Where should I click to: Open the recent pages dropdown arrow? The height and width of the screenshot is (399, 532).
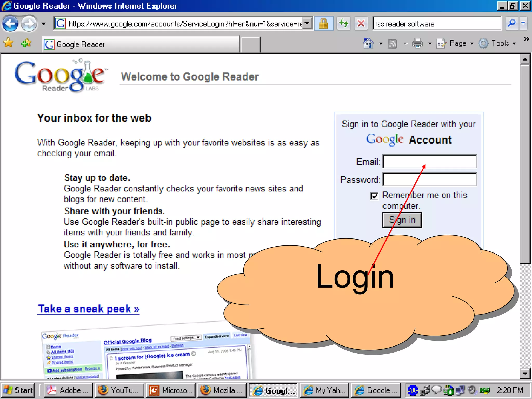pyautogui.click(x=44, y=24)
